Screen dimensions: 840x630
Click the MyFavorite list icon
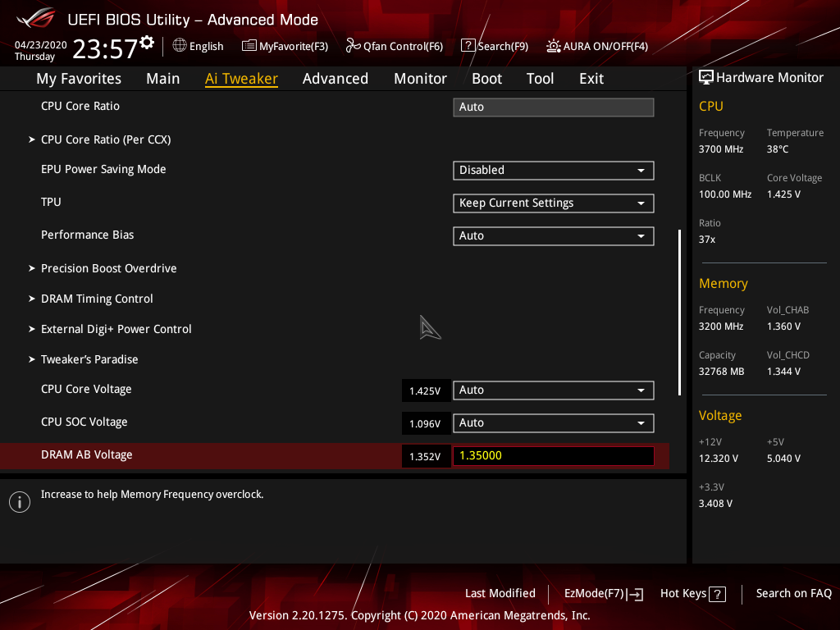249,46
